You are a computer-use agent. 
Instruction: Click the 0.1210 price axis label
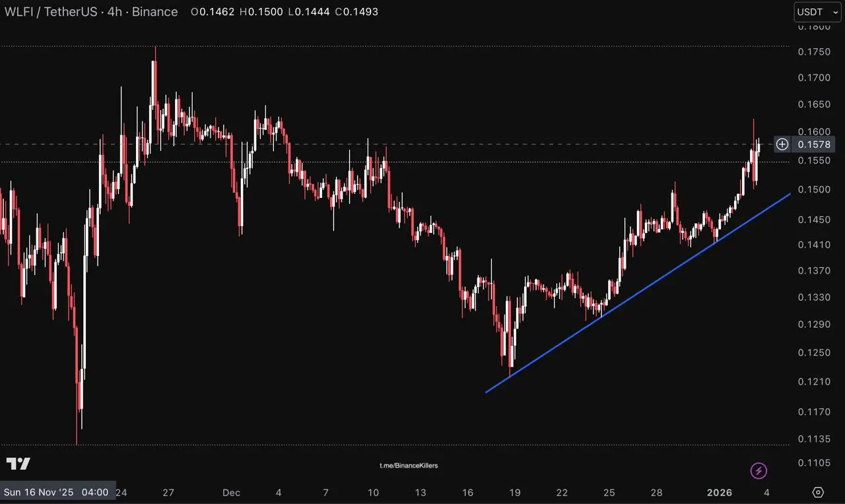point(814,382)
